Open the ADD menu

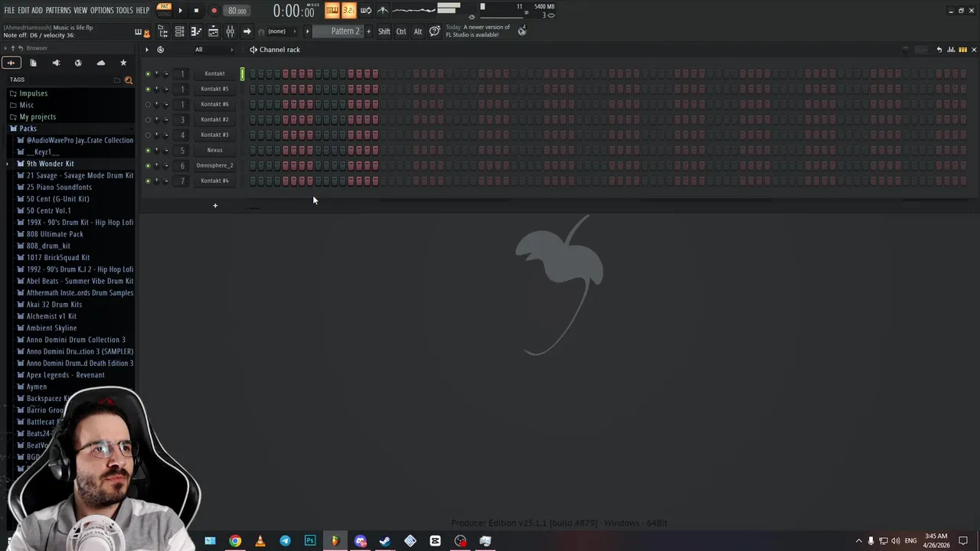click(x=37, y=11)
